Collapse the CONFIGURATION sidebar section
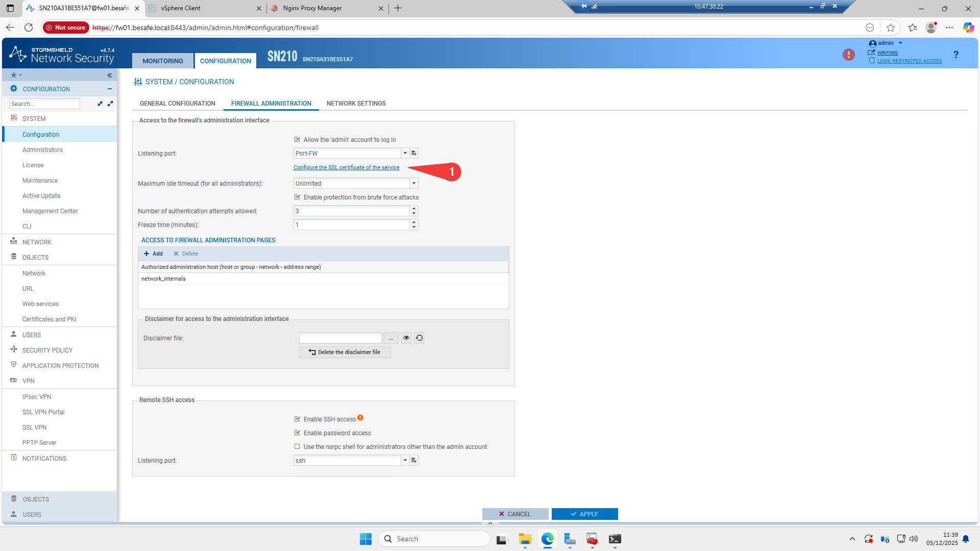Screen dimensions: 980x551 click(109, 89)
